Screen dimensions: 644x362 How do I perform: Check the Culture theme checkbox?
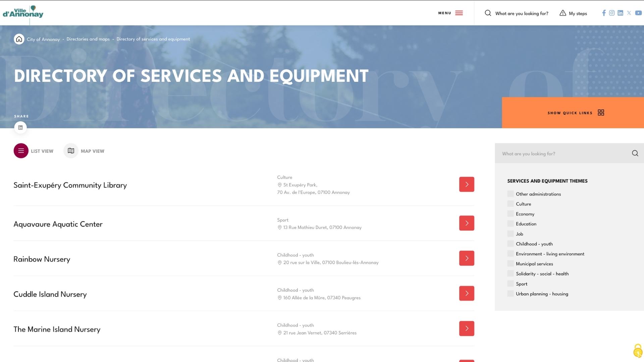pyautogui.click(x=511, y=204)
